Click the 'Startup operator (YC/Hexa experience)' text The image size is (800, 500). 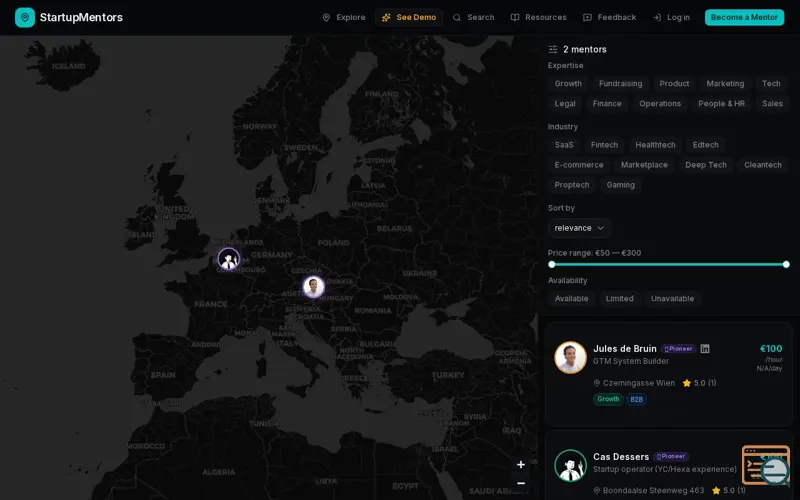[665, 469]
